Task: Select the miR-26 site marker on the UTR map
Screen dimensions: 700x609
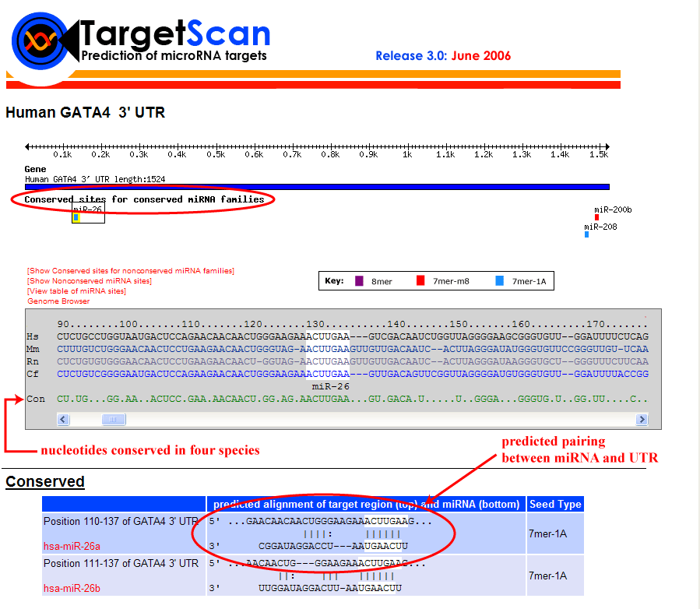Action: [x=76, y=218]
